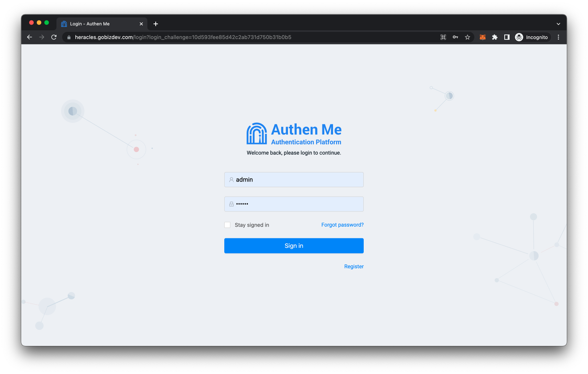The width and height of the screenshot is (588, 374).
Task: Enable the Stay signed in checkbox
Action: (227, 225)
